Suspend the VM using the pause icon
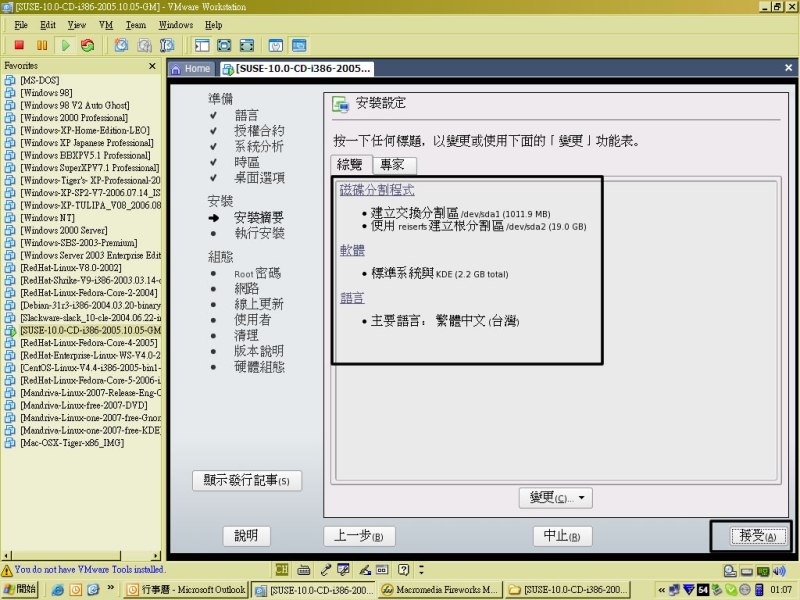This screenshot has height=600, width=800. (x=42, y=45)
